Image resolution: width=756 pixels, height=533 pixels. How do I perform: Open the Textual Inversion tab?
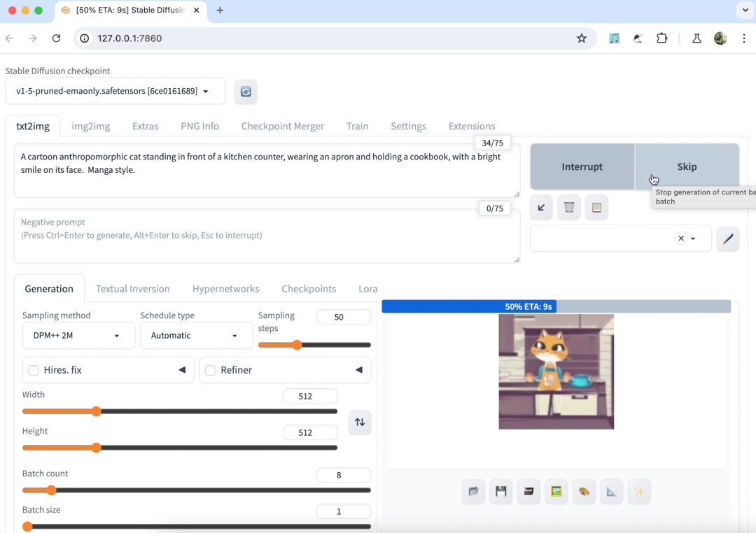pos(132,289)
